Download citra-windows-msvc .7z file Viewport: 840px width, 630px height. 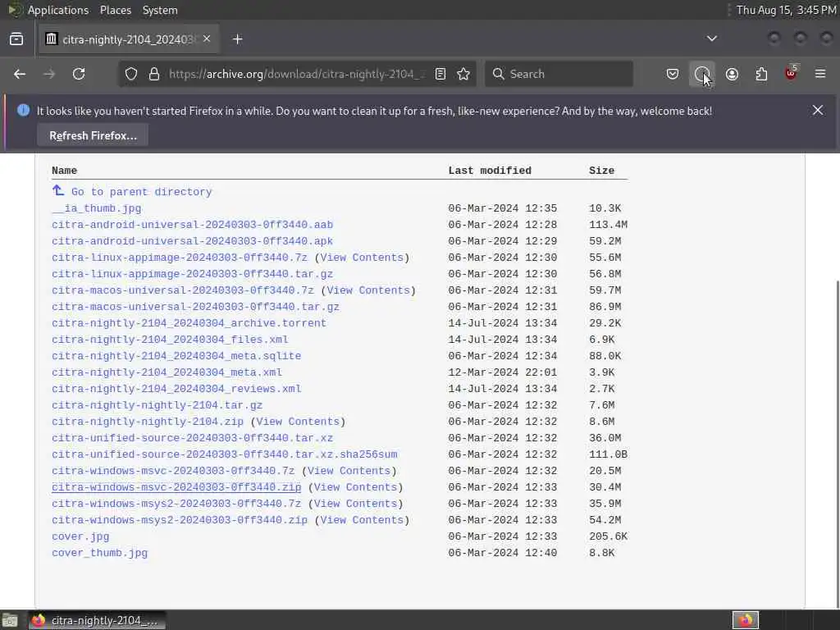click(x=173, y=471)
